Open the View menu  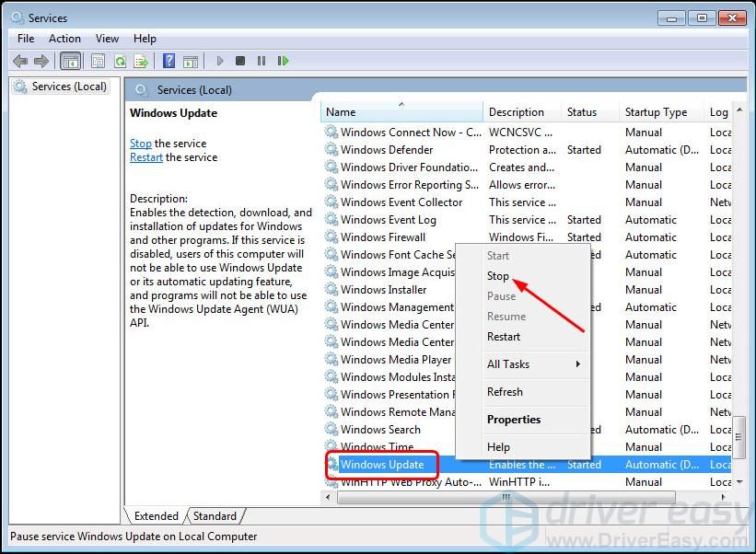(107, 39)
